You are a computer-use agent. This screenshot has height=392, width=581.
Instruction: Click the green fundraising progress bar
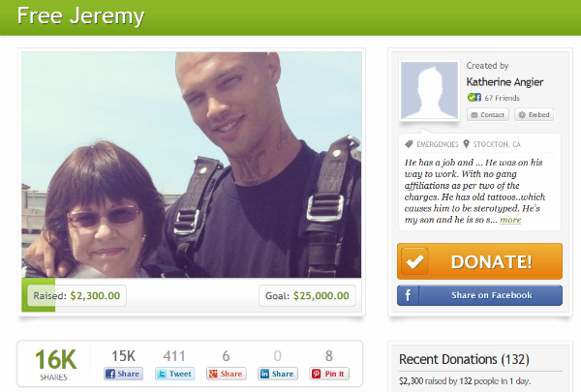coord(38,295)
